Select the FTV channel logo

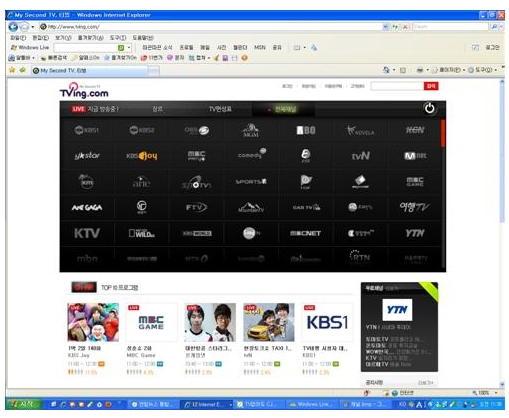click(x=196, y=207)
